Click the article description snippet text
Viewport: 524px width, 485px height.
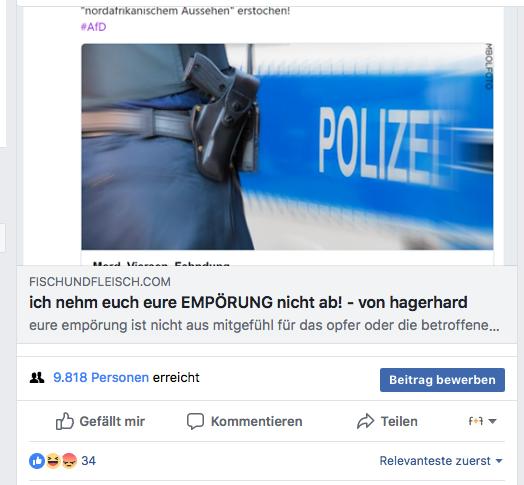[x=264, y=326]
